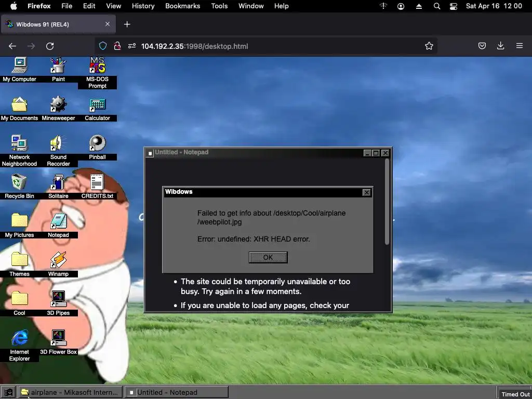The image size is (532, 399).
Task: Reload the current page
Action: 50,46
